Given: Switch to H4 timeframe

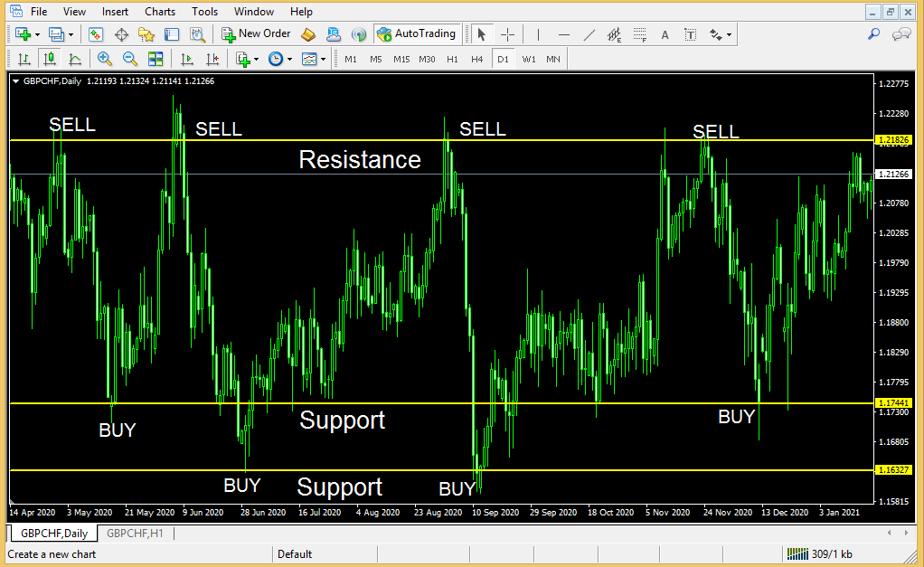Looking at the screenshot, I should 476,59.
